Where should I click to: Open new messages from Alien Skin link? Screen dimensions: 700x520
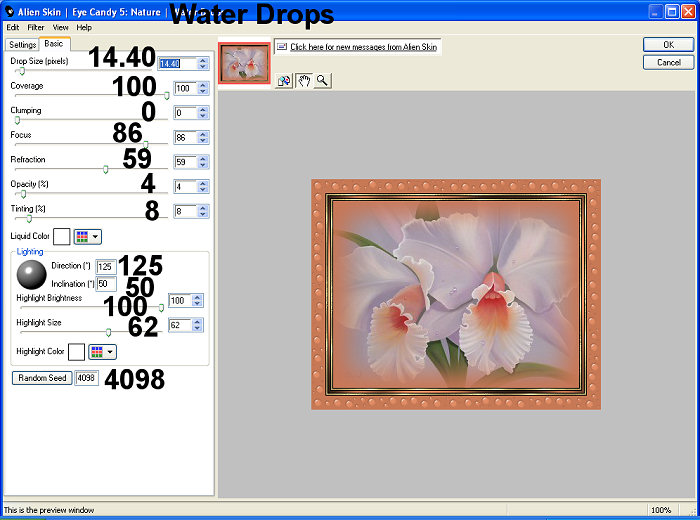pyautogui.click(x=363, y=46)
